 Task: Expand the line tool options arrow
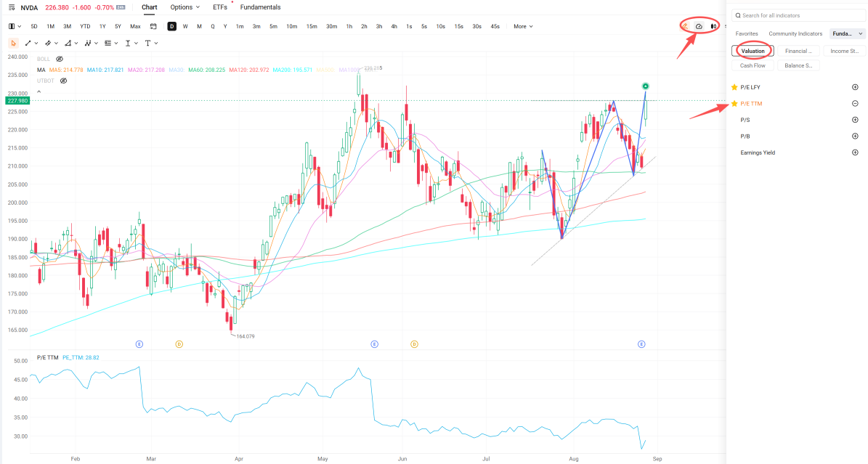tap(36, 43)
